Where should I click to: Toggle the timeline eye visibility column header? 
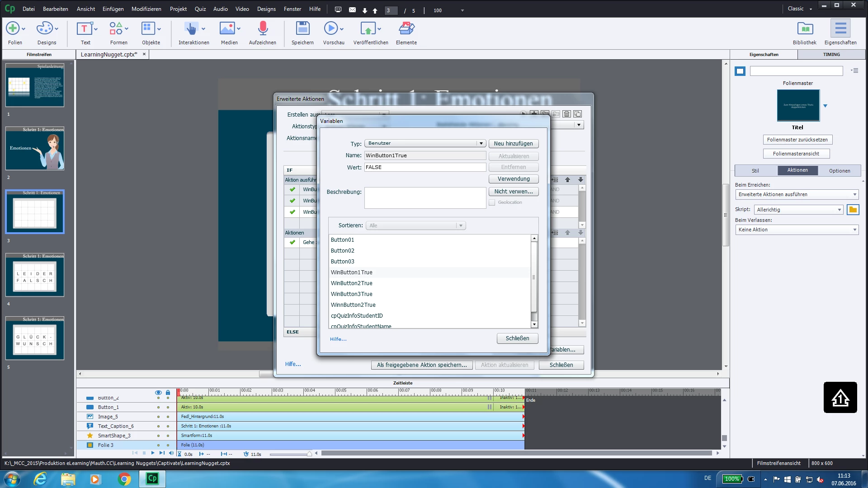[x=158, y=392]
